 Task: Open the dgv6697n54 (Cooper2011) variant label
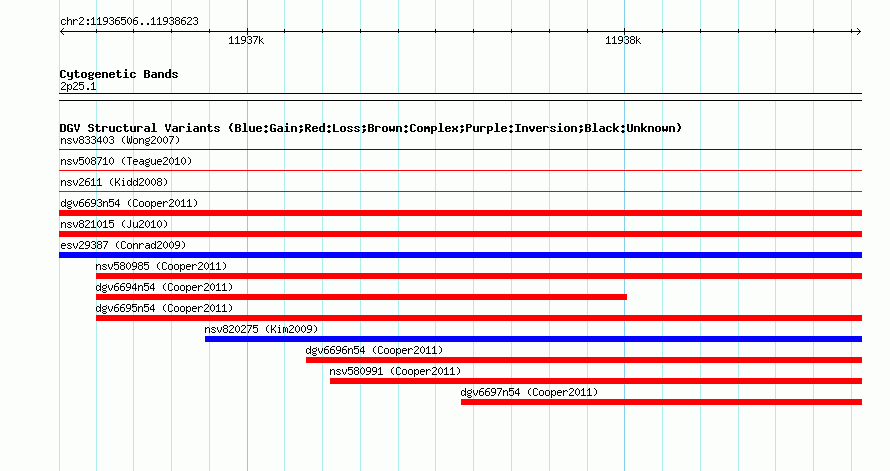click(529, 392)
